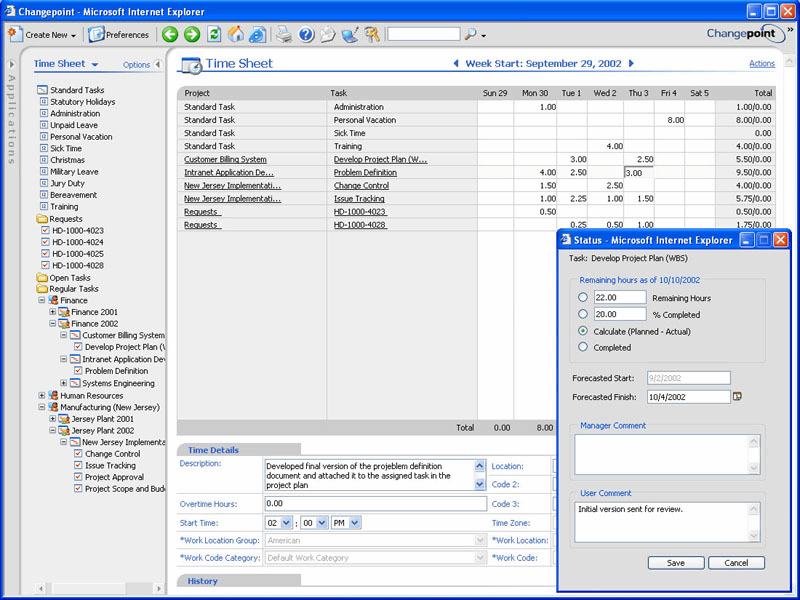Screen dimensions: 800x600
Task: Select the Remaining Hours radio button
Action: click(x=583, y=297)
